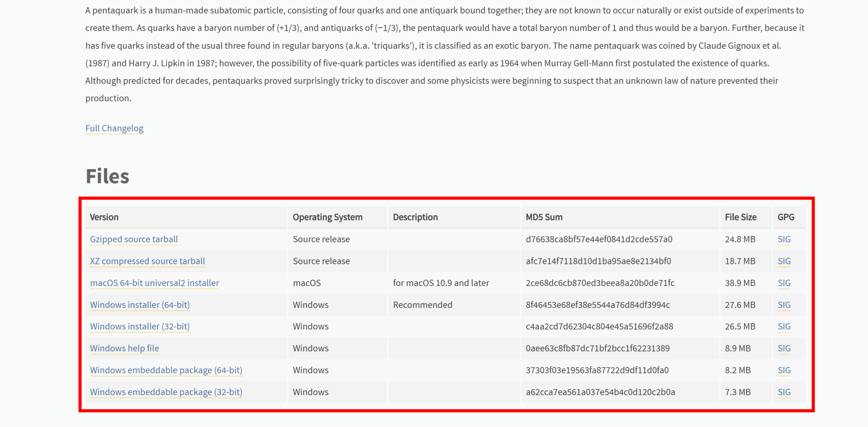Open SIG link for Windows installer 64-bit

tap(784, 305)
